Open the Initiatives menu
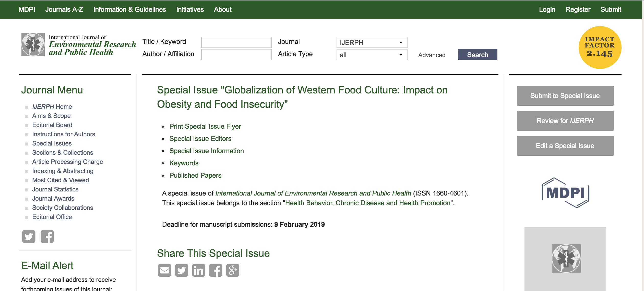Viewport: 644px width, 291px height. pyautogui.click(x=190, y=9)
